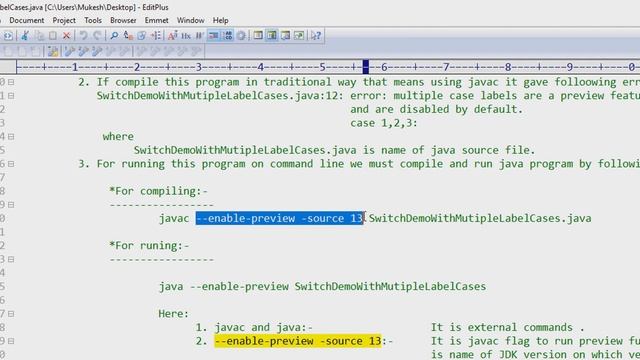Click the Redo arrow icon
Image resolution: width=640 pixels, height=360 pixels.
[97, 36]
